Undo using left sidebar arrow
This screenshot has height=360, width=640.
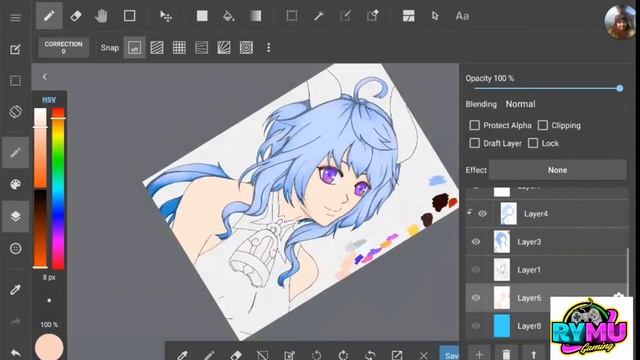click(16, 353)
